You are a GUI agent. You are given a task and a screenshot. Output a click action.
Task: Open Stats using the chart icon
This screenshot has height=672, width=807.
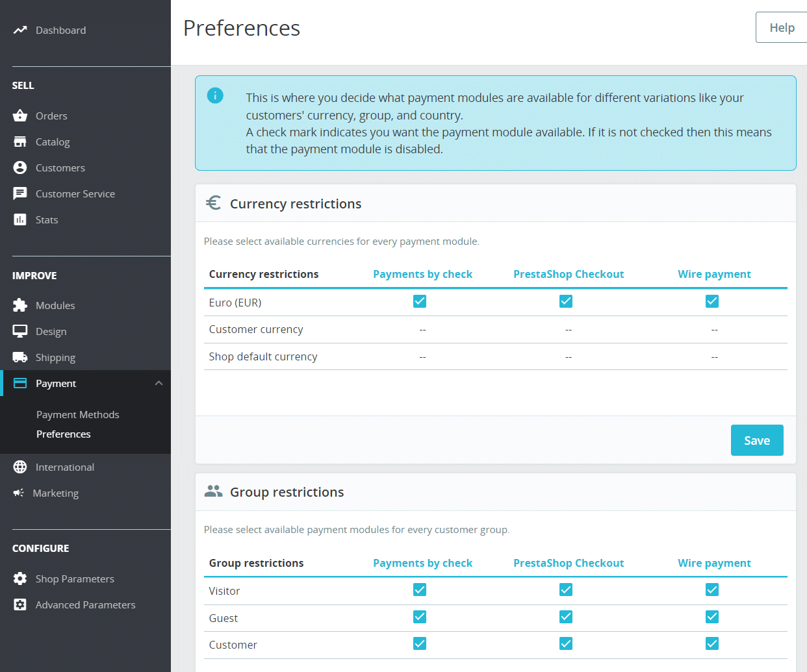coord(20,219)
